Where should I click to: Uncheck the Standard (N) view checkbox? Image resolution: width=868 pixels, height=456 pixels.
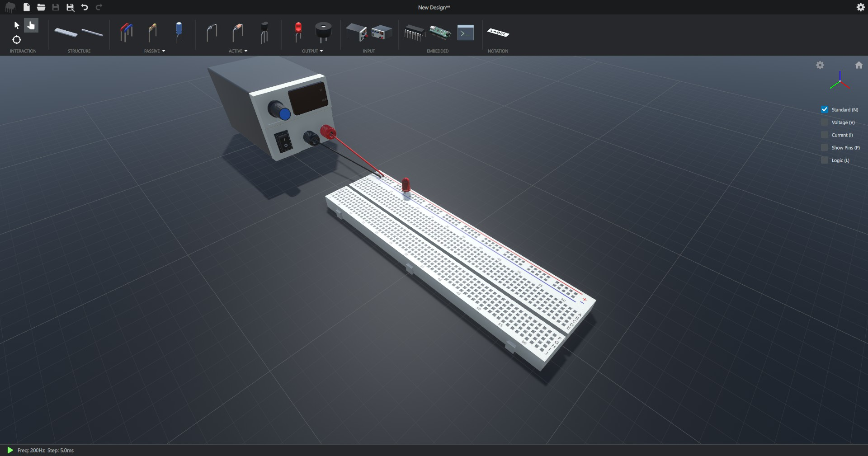tap(825, 110)
